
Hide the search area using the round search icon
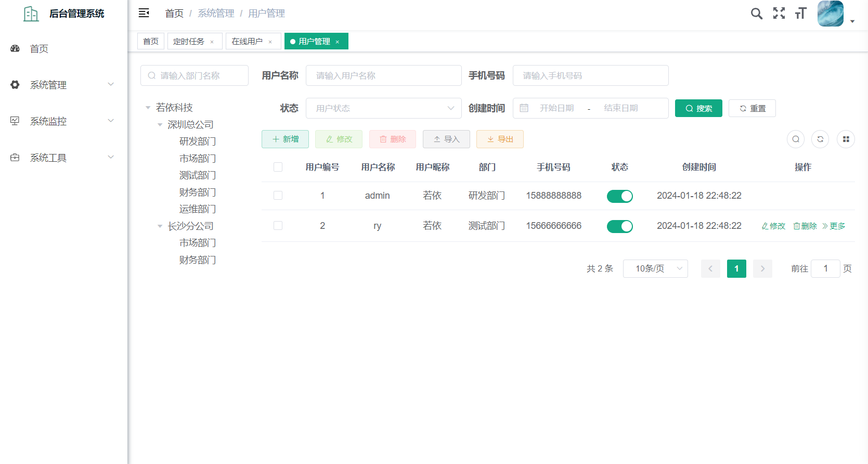point(795,139)
